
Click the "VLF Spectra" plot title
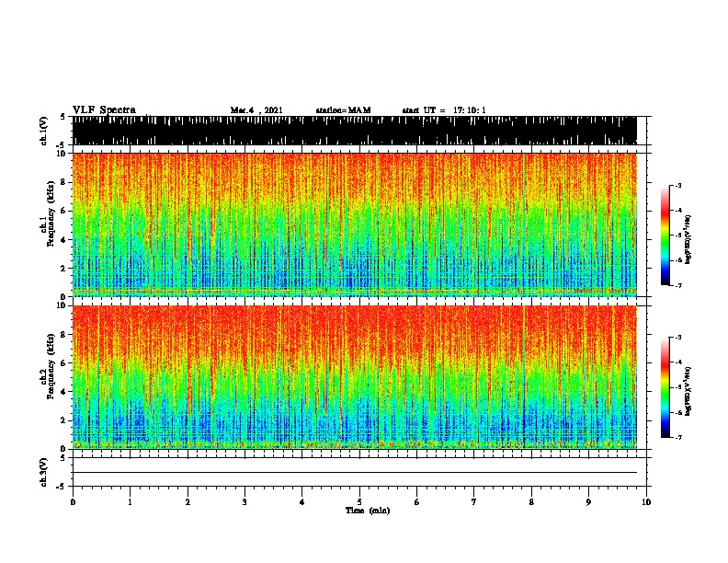click(105, 110)
